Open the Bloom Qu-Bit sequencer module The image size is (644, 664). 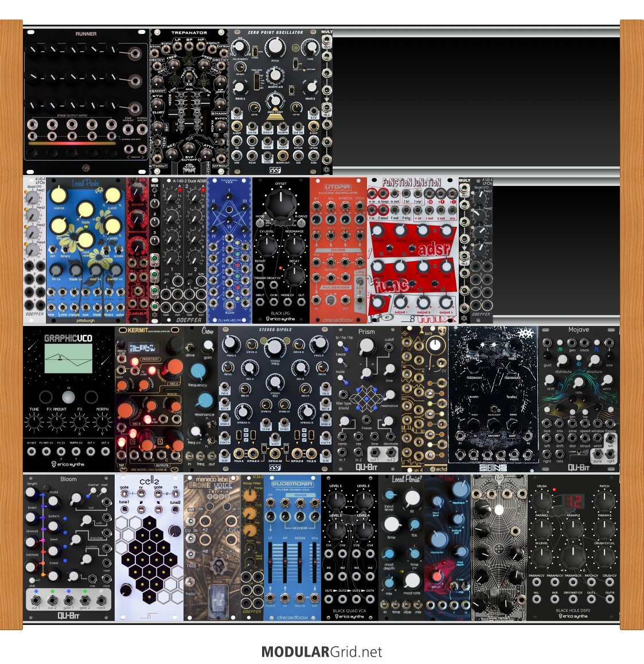point(69,547)
